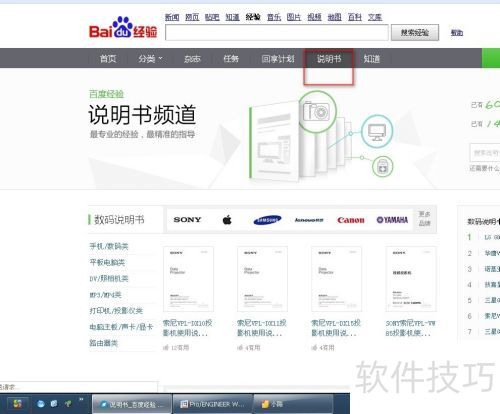Click the 百度经验 green banner text
Image resolution: width=500 pixels, height=414 pixels.
coord(106,94)
